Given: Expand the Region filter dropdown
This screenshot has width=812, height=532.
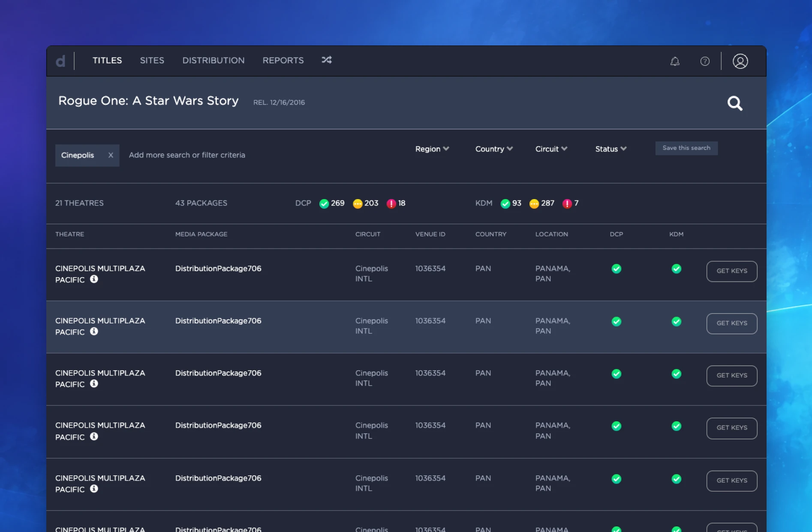Looking at the screenshot, I should (432, 149).
